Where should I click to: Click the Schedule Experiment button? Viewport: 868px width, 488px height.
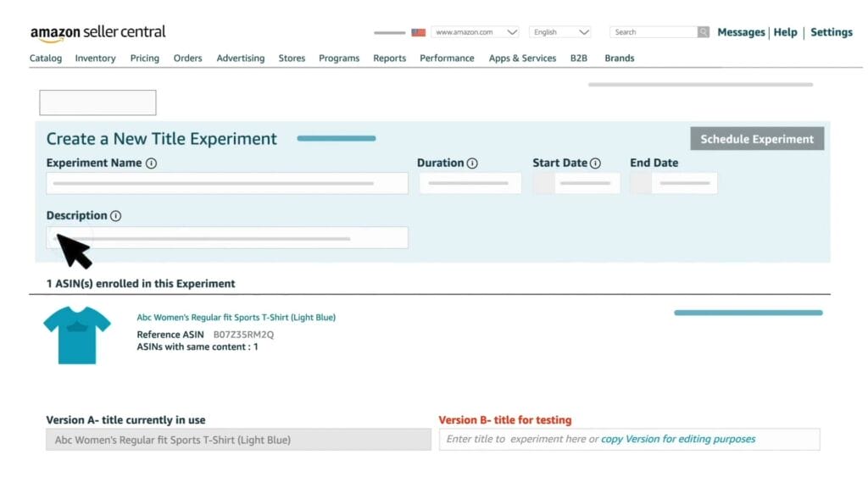(757, 139)
